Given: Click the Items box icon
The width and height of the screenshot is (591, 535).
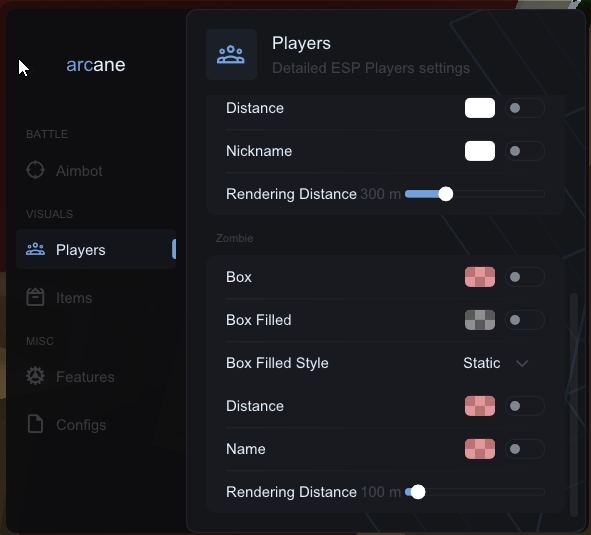Looking at the screenshot, I should 35,297.
